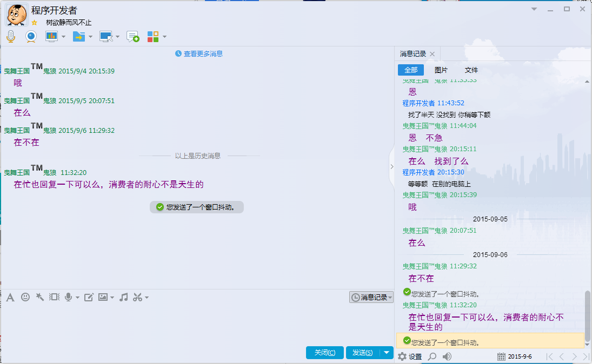Expand the voice message dropdown arrow

(77, 298)
